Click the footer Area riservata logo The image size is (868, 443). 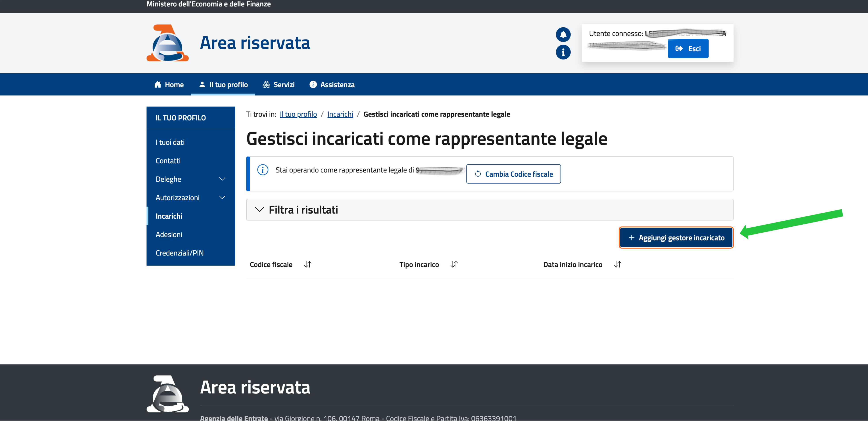[167, 394]
